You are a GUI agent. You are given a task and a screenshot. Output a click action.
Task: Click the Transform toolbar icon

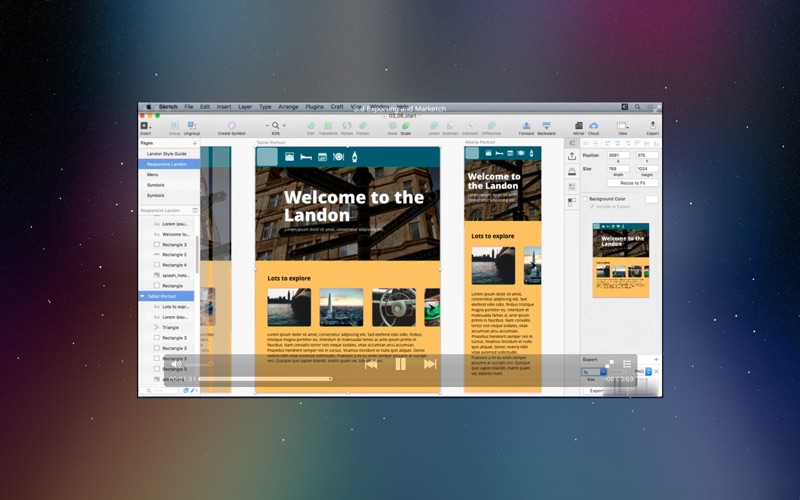[328, 128]
